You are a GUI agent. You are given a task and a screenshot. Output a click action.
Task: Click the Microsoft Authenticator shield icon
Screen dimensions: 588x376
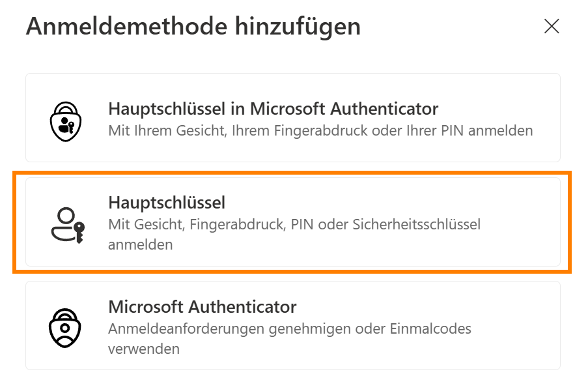point(65,328)
